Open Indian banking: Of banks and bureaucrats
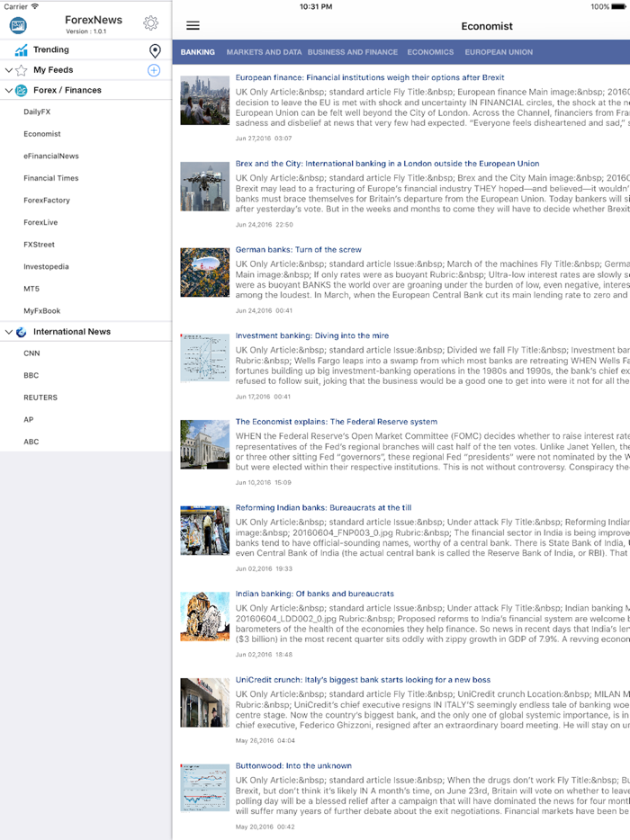The image size is (630, 840). 315,594
